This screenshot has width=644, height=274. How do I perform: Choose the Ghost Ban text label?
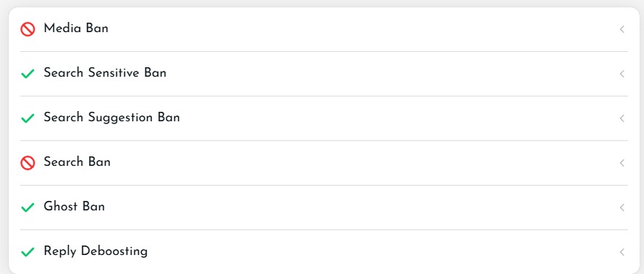click(x=74, y=206)
